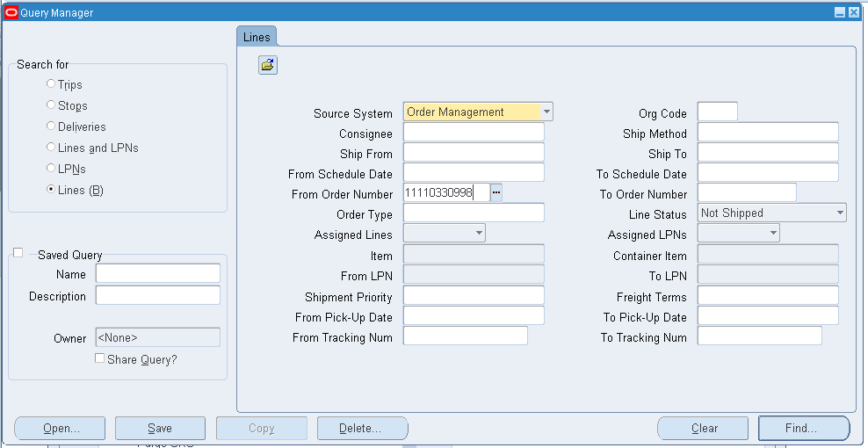Click the Clear button
Viewport: 868px width, 448px height.
click(704, 429)
